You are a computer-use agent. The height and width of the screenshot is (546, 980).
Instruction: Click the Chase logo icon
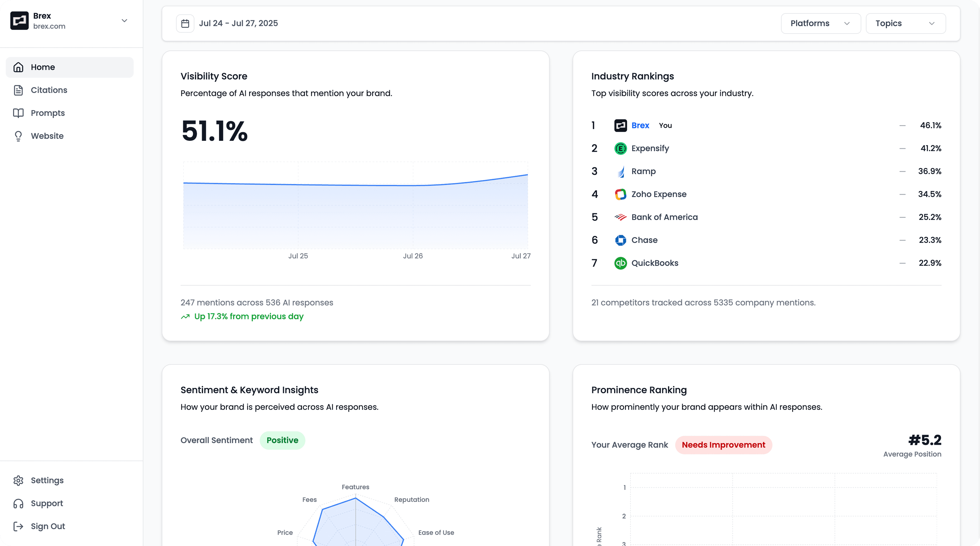[x=620, y=240]
